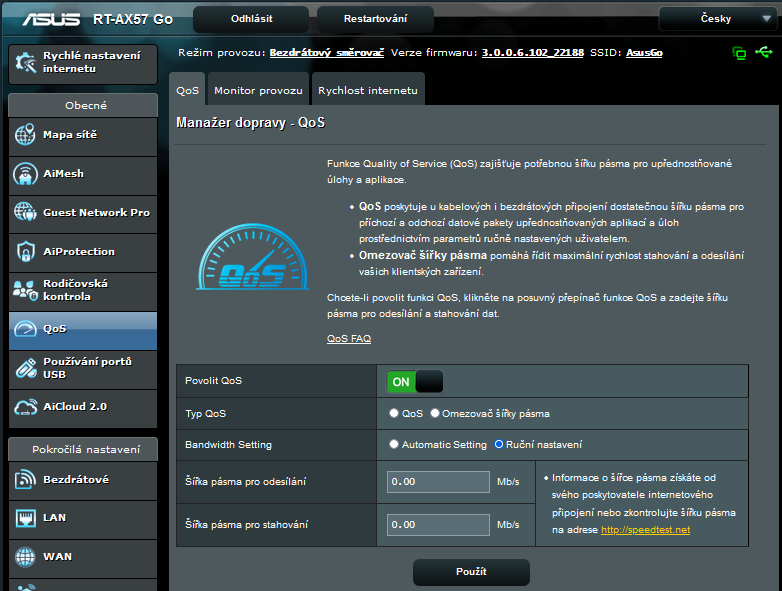Viewport: 782px width, 591px height.
Task: Select the QoS type radio button
Action: point(394,413)
